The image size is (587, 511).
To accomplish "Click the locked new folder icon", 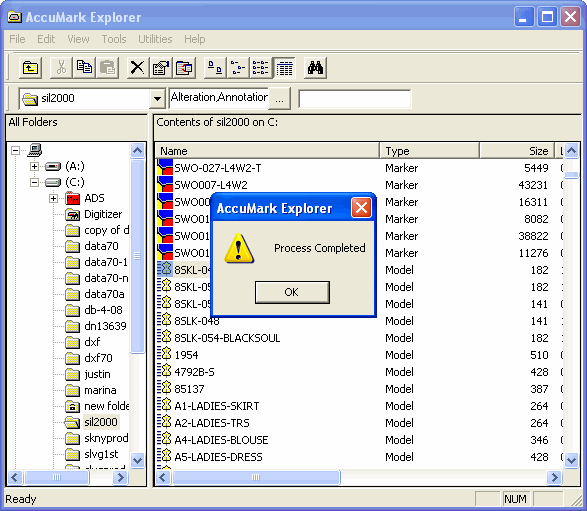I will pyautogui.click(x=73, y=406).
